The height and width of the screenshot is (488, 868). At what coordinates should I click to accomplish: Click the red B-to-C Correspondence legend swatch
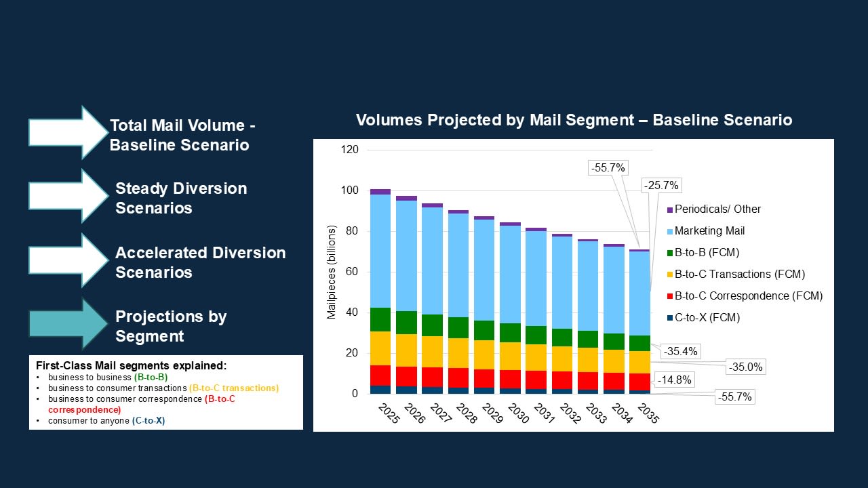669,296
